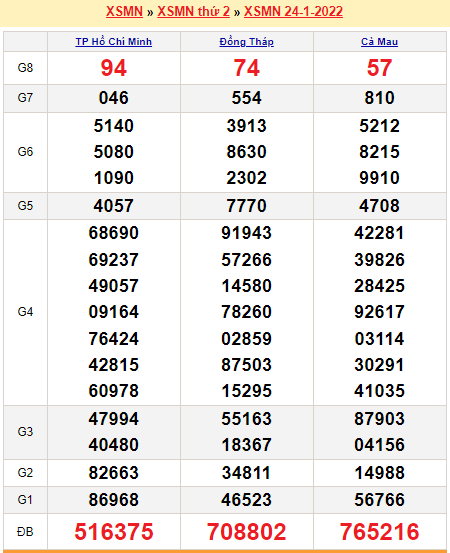The width and height of the screenshot is (450, 553).
Task: Select the Đồng Tháp G8 number 74
Action: (246, 68)
